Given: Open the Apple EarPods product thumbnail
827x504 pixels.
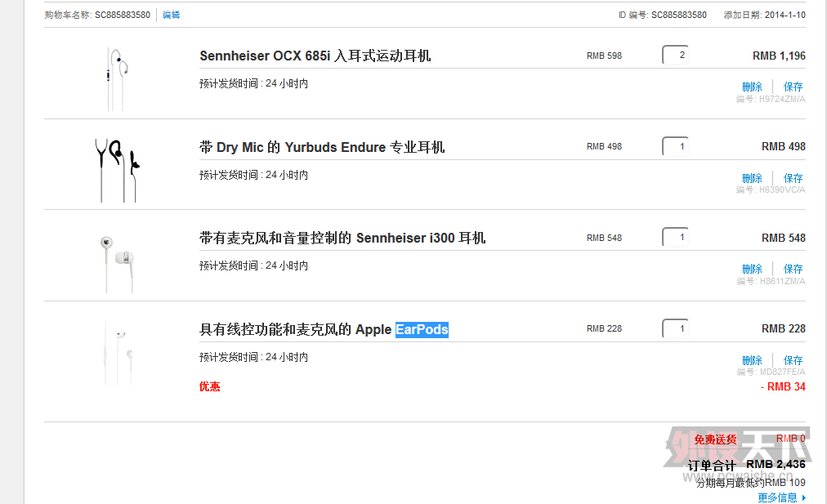Looking at the screenshot, I should coord(116,353).
